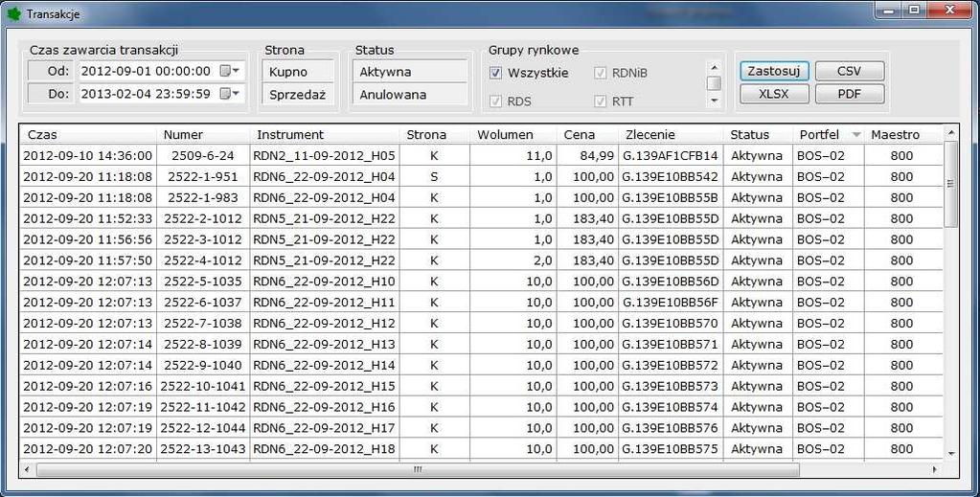Select transaction number 2522-13-1043
Image resolution: width=980 pixels, height=497 pixels.
pos(203,449)
